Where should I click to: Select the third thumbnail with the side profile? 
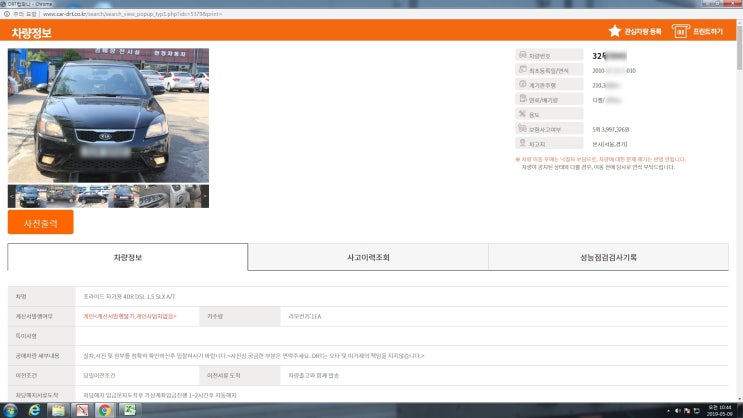(x=92, y=196)
